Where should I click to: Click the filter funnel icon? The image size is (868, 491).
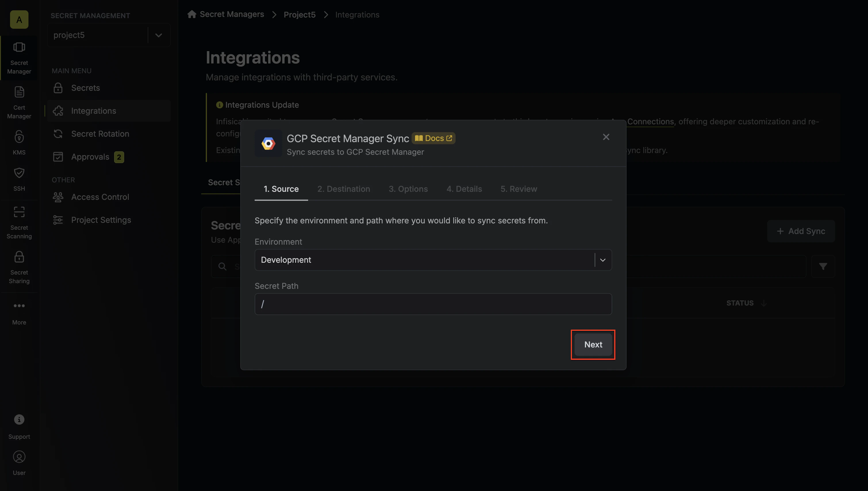[x=823, y=266]
